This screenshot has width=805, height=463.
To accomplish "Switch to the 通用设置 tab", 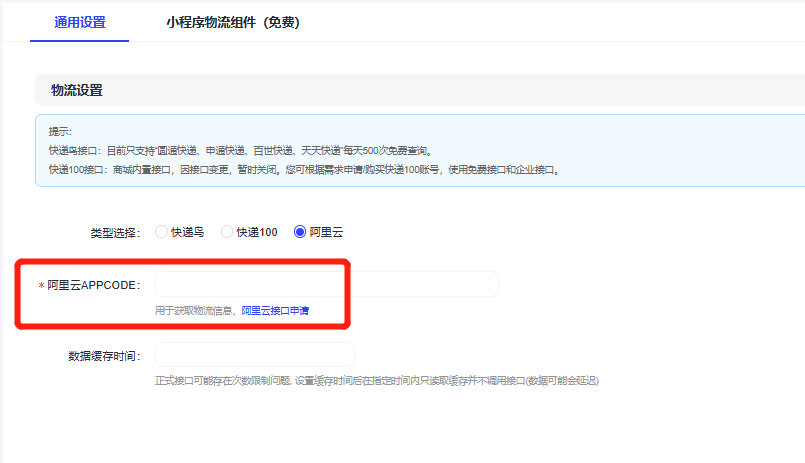I will click(79, 22).
